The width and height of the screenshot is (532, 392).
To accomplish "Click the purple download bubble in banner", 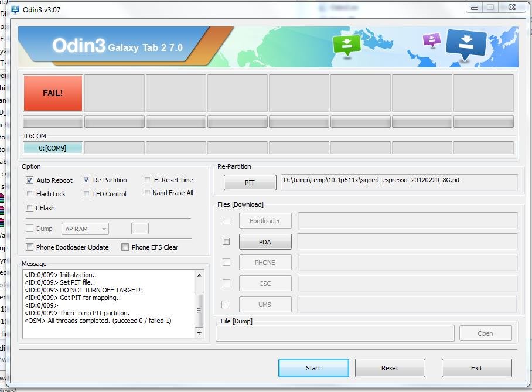I will 432,40.
